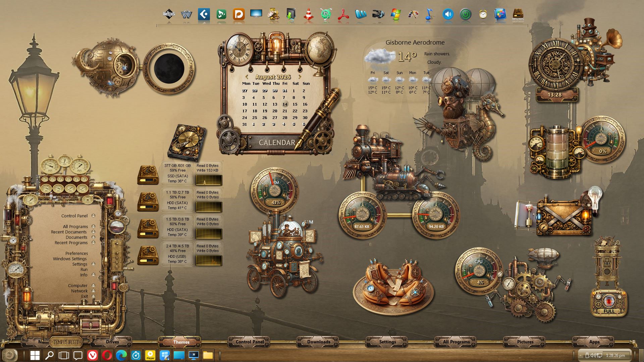Click Run in the steampunk menu
644x362 pixels.
[84, 269]
